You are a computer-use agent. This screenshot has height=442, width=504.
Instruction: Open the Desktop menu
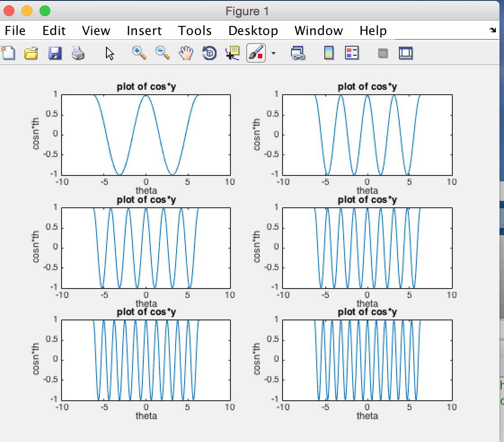(x=253, y=31)
